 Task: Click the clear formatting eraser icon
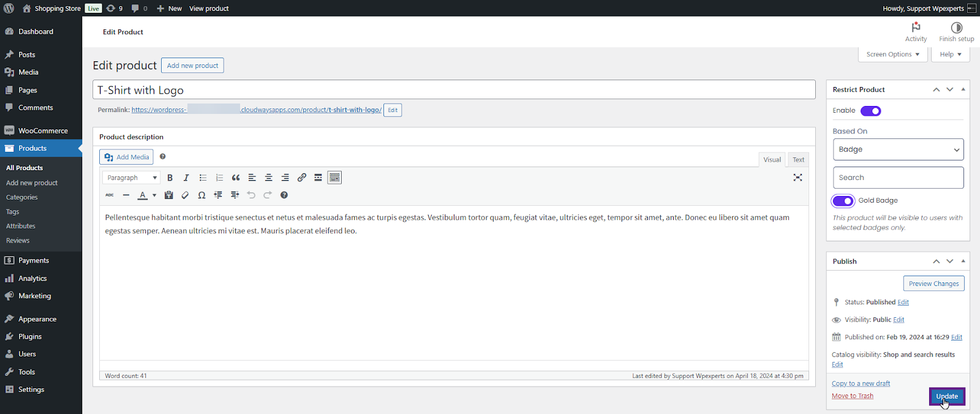185,195
